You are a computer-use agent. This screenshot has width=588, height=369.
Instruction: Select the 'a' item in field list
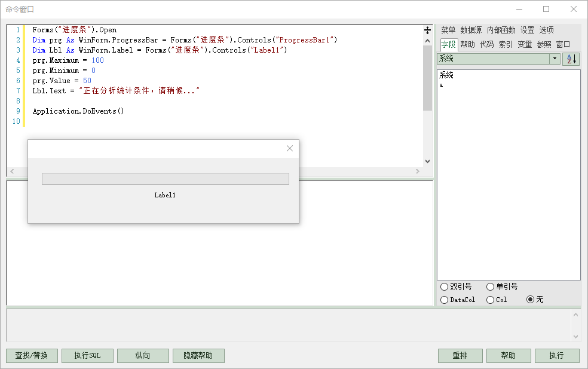tap(442, 85)
